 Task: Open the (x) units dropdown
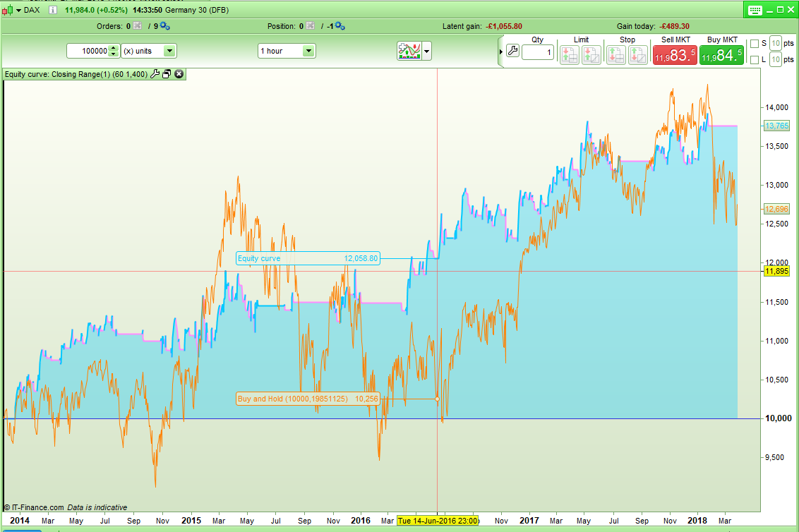coord(169,51)
